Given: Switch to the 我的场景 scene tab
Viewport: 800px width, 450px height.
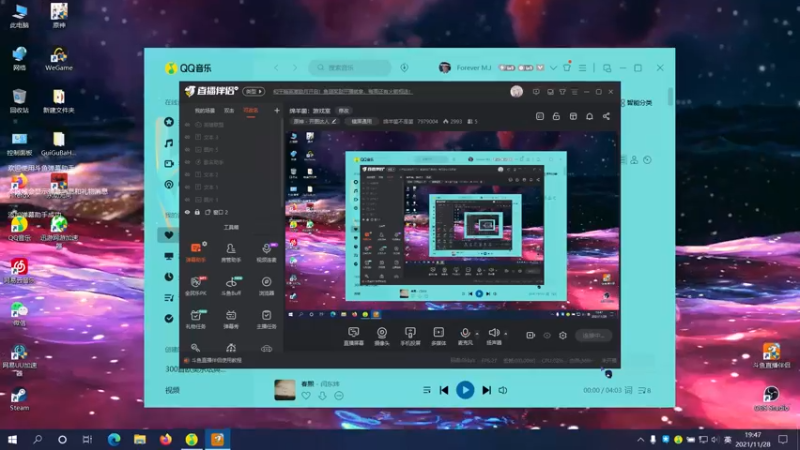Looking at the screenshot, I should pyautogui.click(x=205, y=110).
